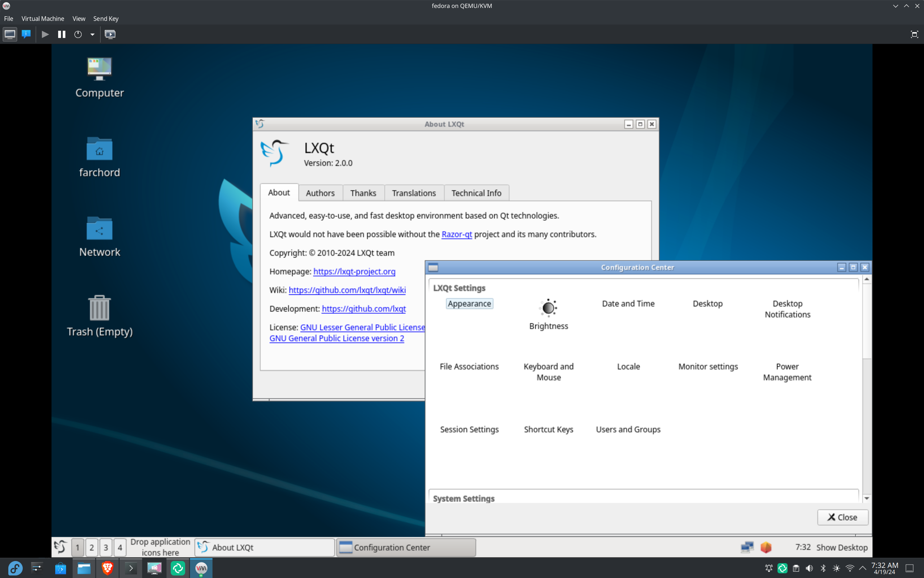924x578 pixels.
Task: Open Power Management settings
Action: tap(787, 372)
